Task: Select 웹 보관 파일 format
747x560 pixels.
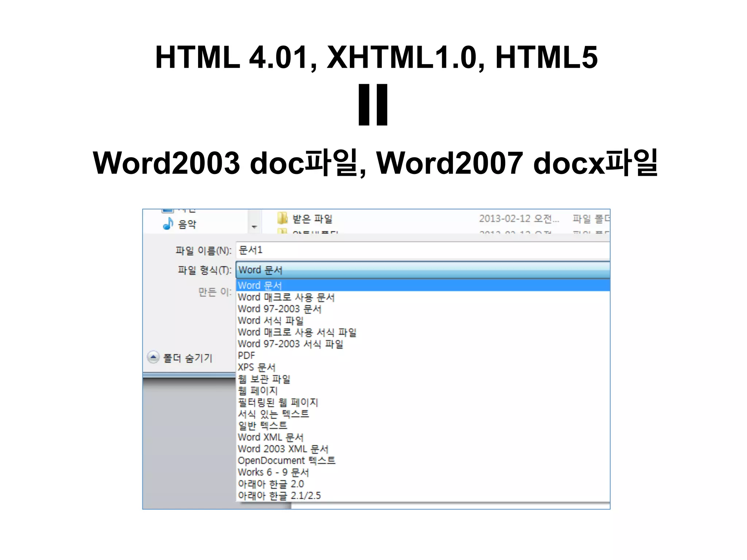Action: point(423,379)
